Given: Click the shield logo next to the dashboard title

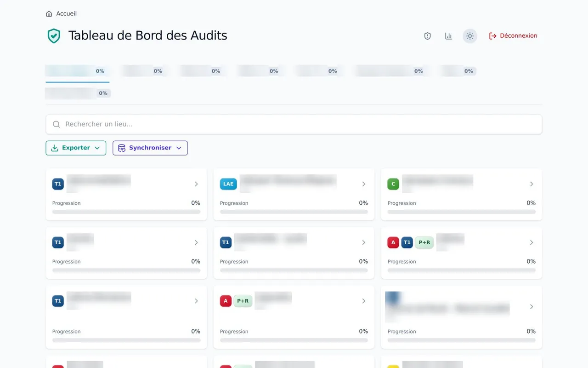Looking at the screenshot, I should pos(54,36).
